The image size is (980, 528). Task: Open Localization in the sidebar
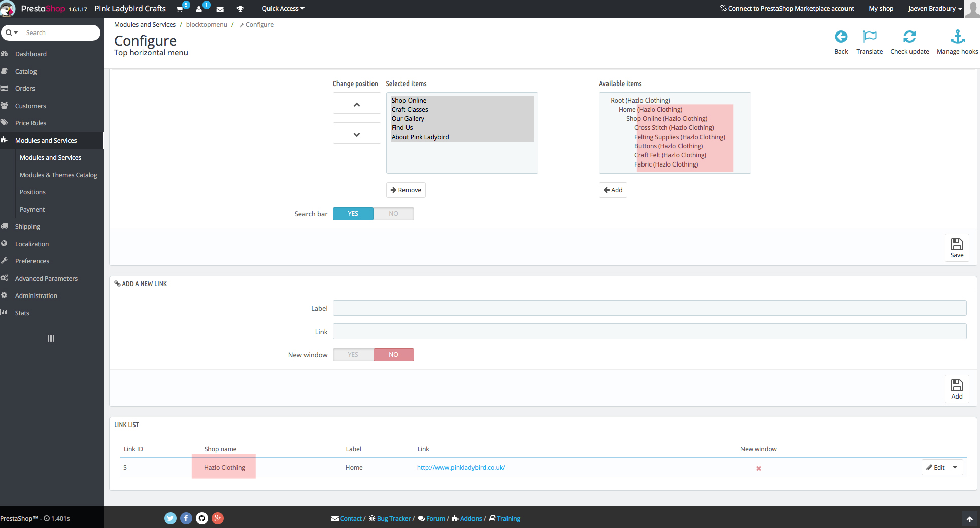tap(32, 244)
